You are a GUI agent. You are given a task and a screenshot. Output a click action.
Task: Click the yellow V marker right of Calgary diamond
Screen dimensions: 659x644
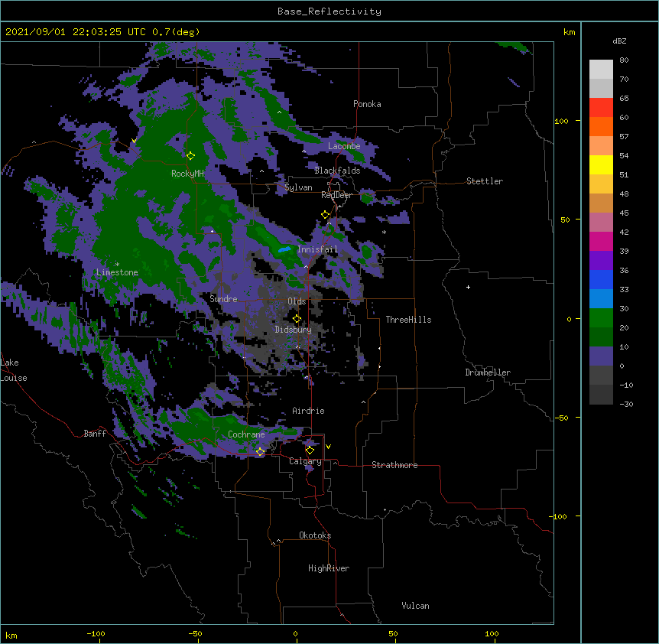[328, 447]
